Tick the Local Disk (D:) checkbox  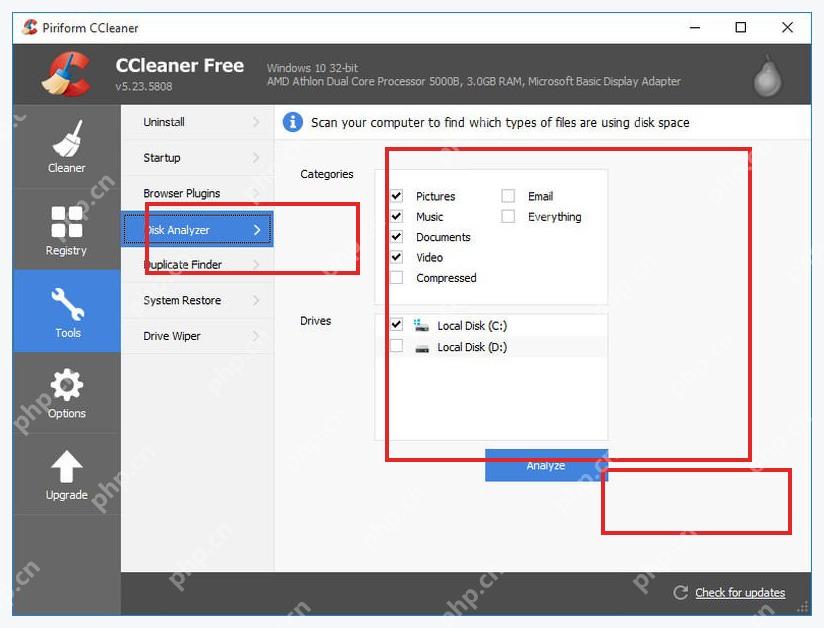pos(397,346)
